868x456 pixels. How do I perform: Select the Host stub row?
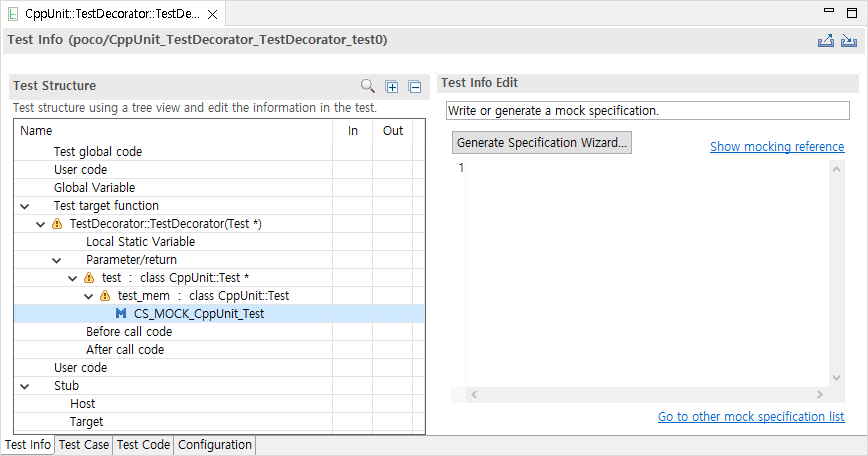pos(219,403)
